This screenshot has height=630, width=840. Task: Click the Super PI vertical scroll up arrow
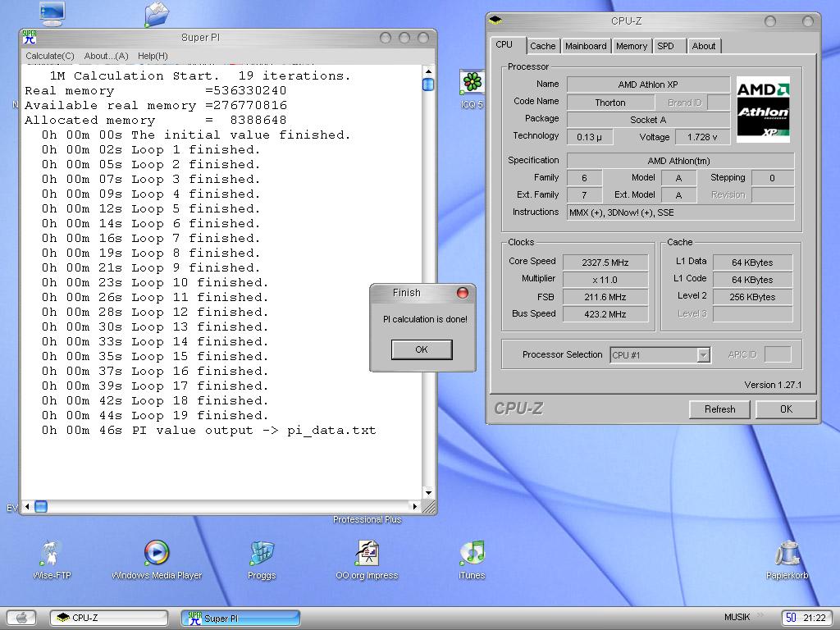click(x=428, y=71)
